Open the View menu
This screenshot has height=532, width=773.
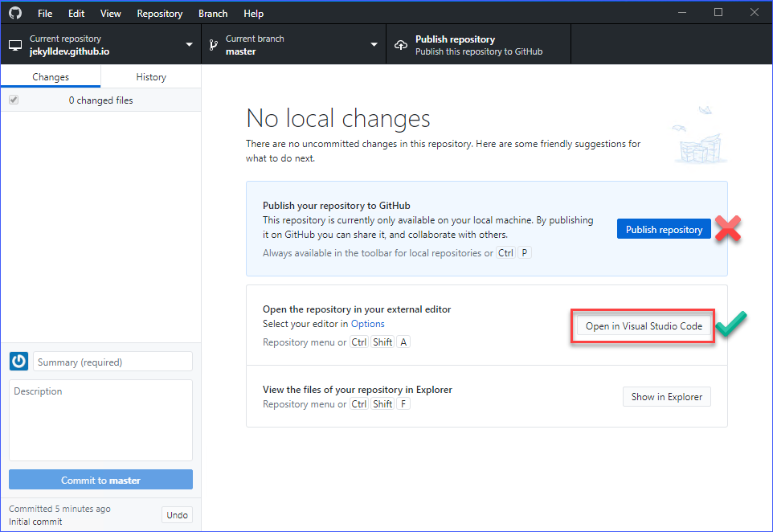(x=110, y=14)
